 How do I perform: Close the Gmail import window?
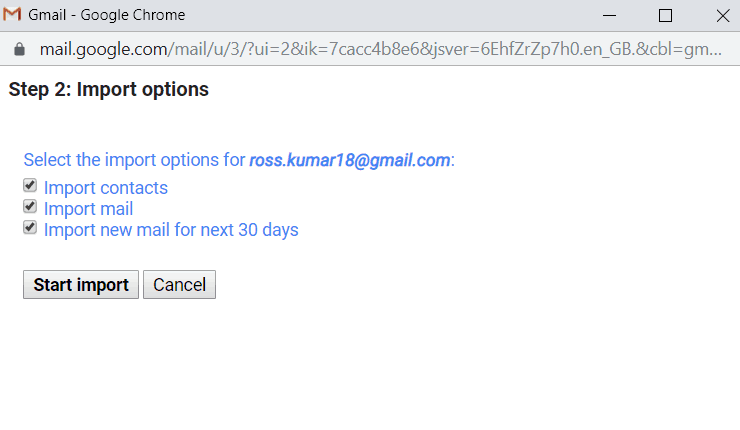point(722,16)
